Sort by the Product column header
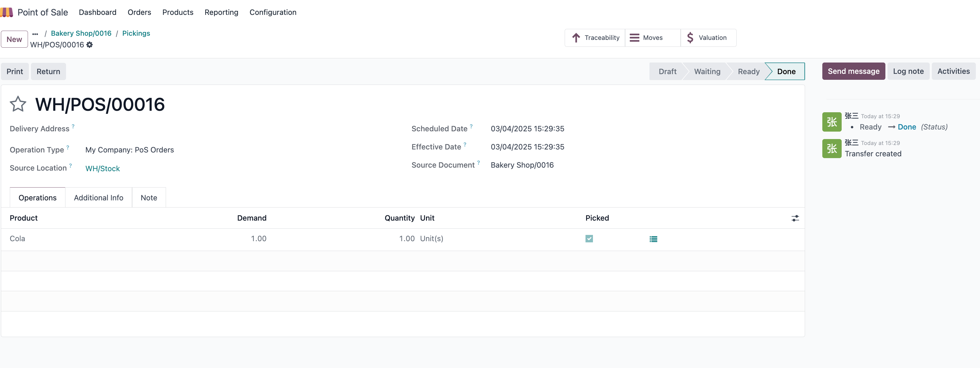The image size is (980, 368). click(24, 218)
